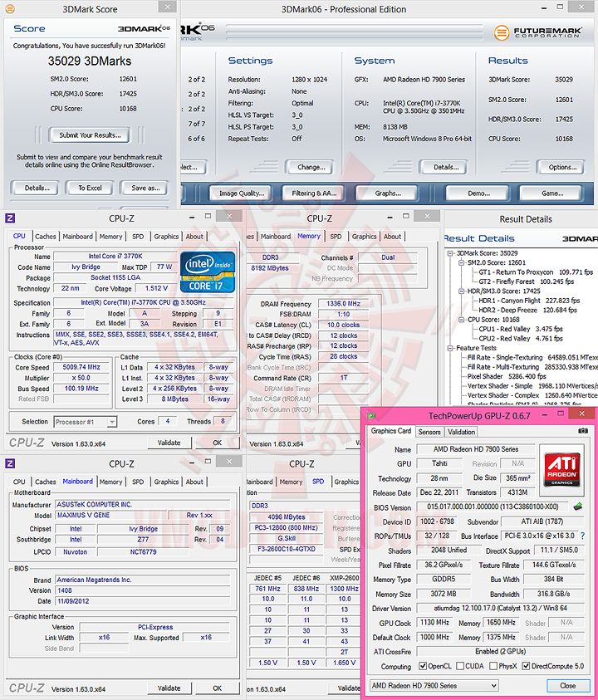Click Submit Your Results button
The width and height of the screenshot is (598, 700).
pos(90,135)
